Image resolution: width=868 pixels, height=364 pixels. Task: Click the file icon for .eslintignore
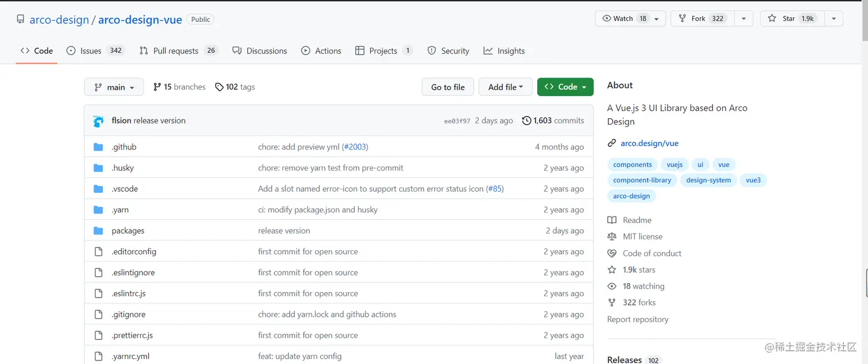coord(98,273)
